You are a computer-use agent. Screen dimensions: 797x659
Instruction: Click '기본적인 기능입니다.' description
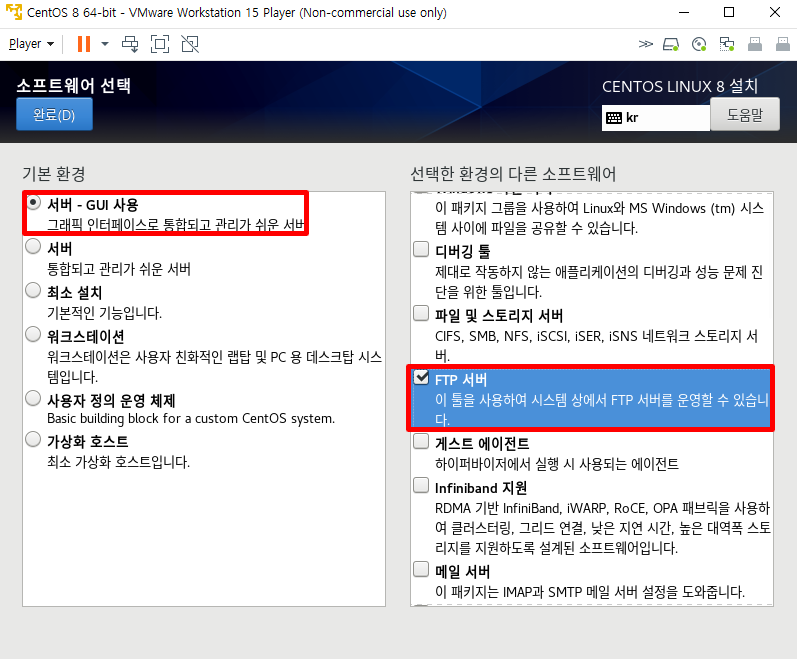pyautogui.click(x=105, y=313)
